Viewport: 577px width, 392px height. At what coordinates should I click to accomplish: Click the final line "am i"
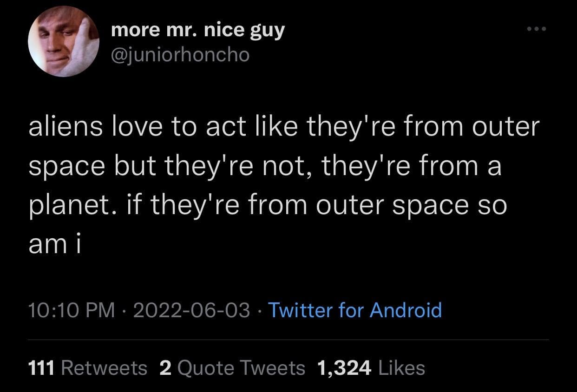click(x=55, y=244)
